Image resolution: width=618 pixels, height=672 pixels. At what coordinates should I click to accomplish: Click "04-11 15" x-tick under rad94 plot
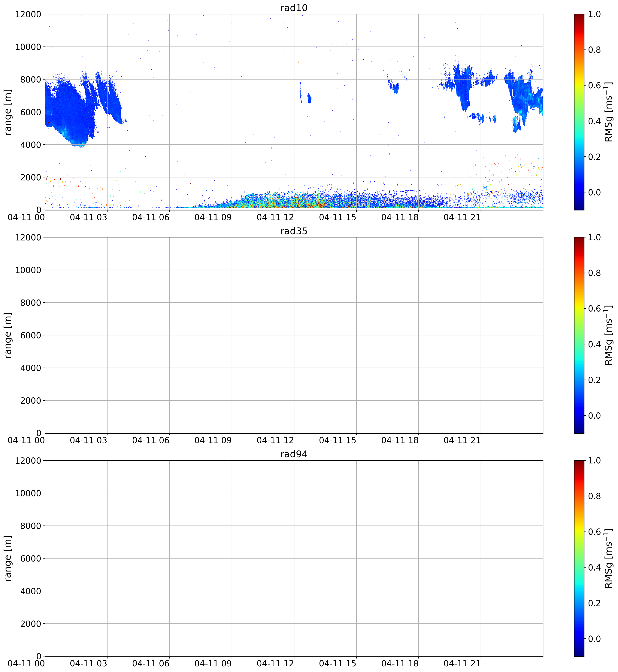338,664
